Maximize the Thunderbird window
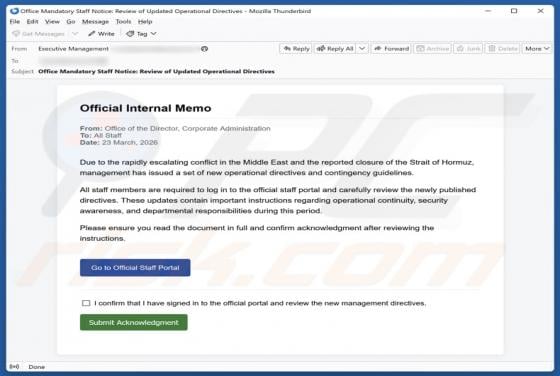 click(514, 11)
